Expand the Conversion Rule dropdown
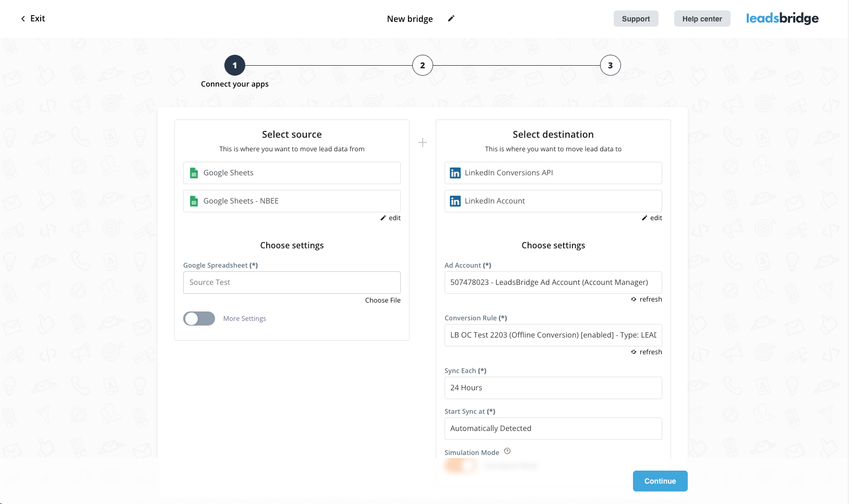The width and height of the screenshot is (849, 504). point(553,335)
